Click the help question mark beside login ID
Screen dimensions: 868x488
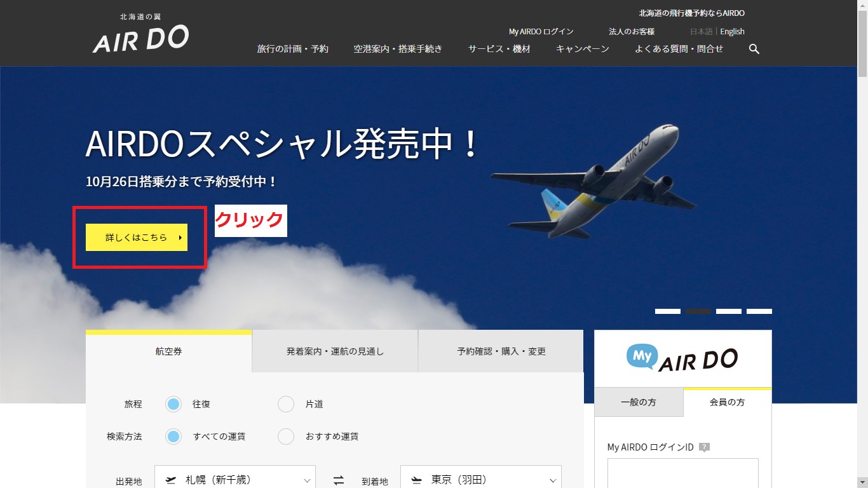(x=704, y=447)
